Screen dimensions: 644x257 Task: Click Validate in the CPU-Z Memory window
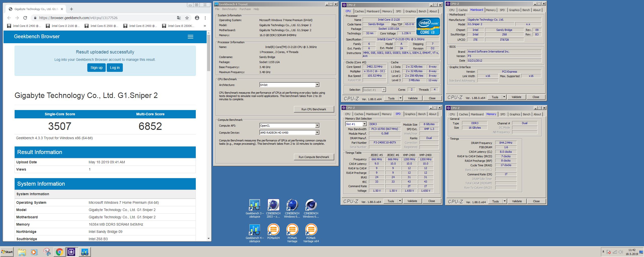click(517, 201)
